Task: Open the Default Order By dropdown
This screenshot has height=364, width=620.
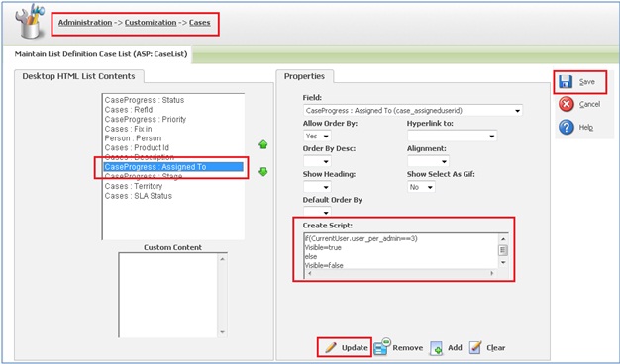Action: [x=317, y=212]
